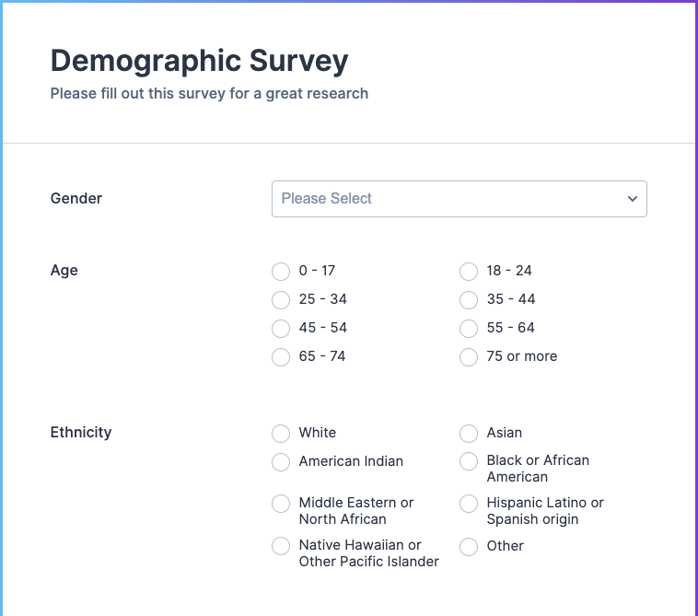Pick Hispanic Latino or Spanish origin

[x=469, y=504]
